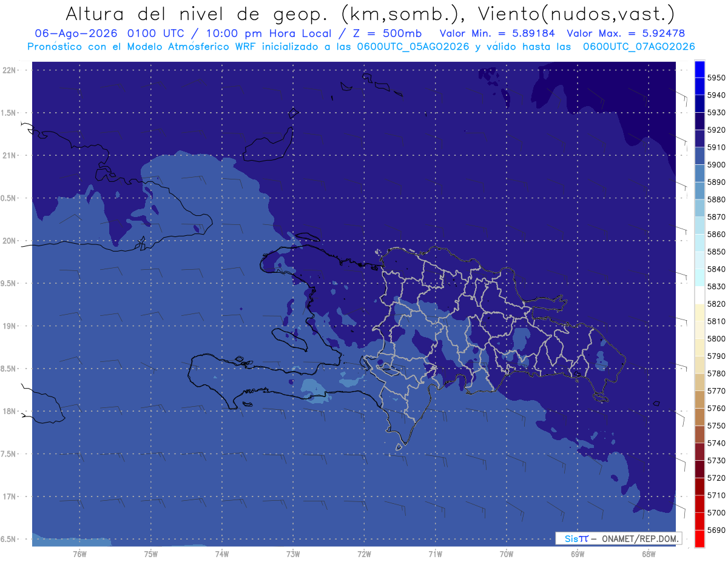Image resolution: width=728 pixels, height=562 pixels.
Task: Click the '72W' longitude label
Action: click(x=364, y=554)
